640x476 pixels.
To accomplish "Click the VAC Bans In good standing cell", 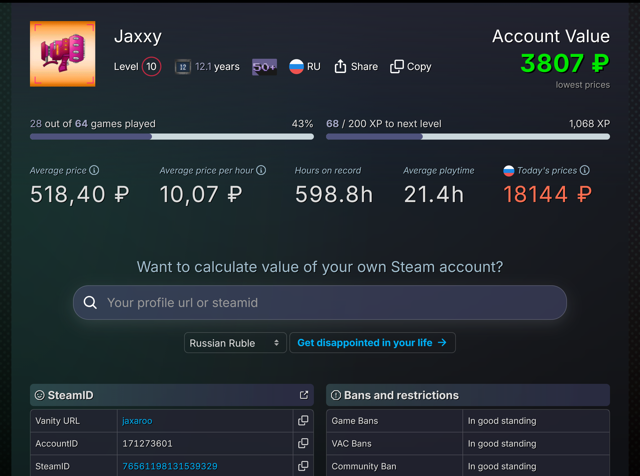I will tap(536, 444).
